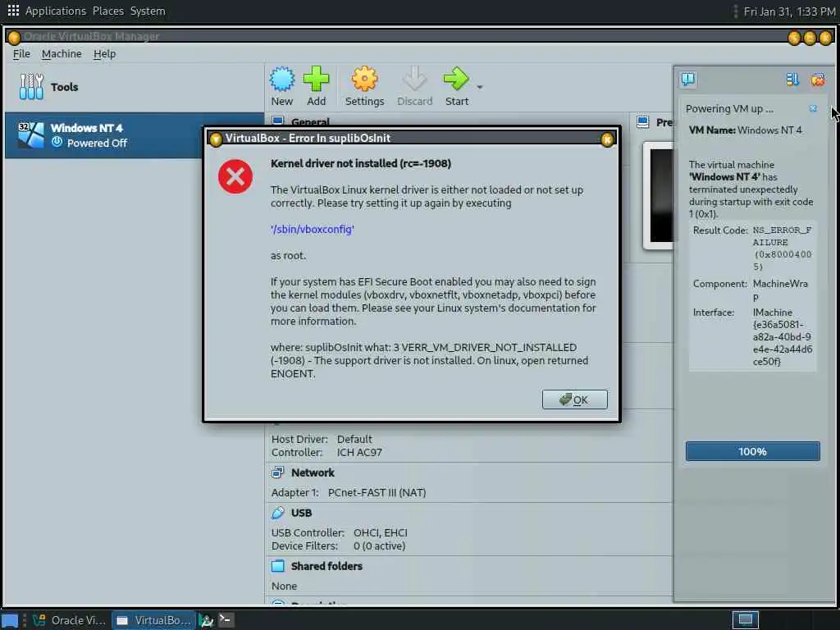Open the Settings gear icon

point(364,80)
